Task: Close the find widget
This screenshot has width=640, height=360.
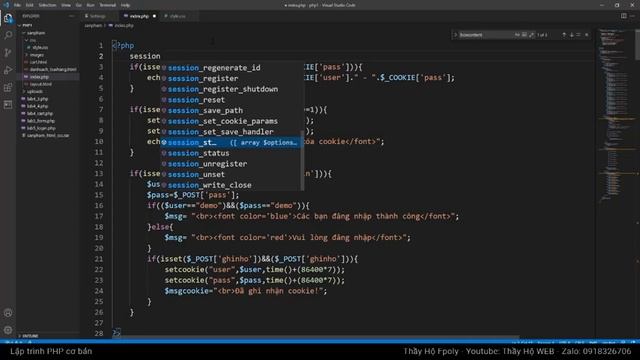Action: (x=587, y=35)
